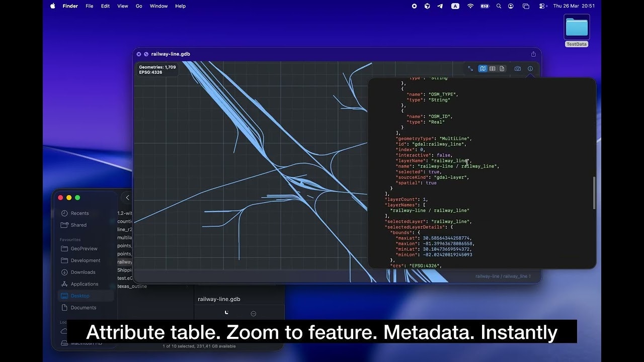Open the Go menu
644x362 pixels.
[139, 6]
